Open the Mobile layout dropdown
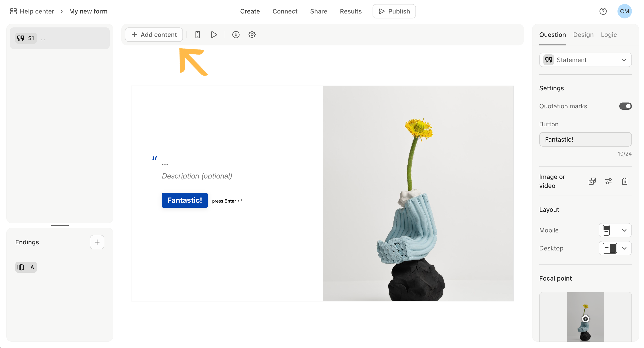Image resolution: width=644 pixels, height=348 pixels. click(x=615, y=230)
